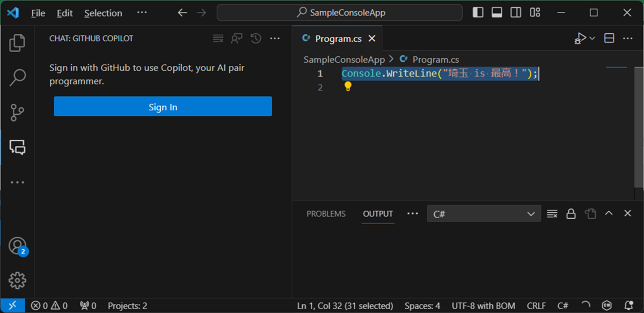The image size is (644, 313).
Task: Open the Selection menu
Action: 103,13
